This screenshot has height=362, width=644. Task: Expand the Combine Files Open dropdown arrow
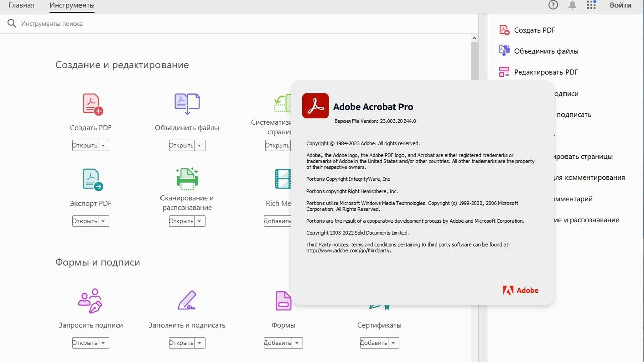tap(200, 146)
